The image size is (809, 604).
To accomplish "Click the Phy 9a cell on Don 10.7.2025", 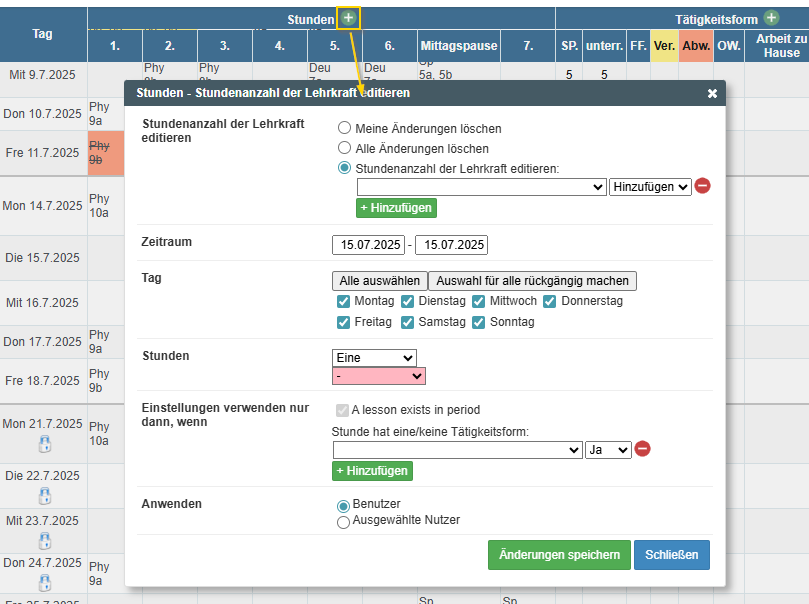I will coord(106,114).
